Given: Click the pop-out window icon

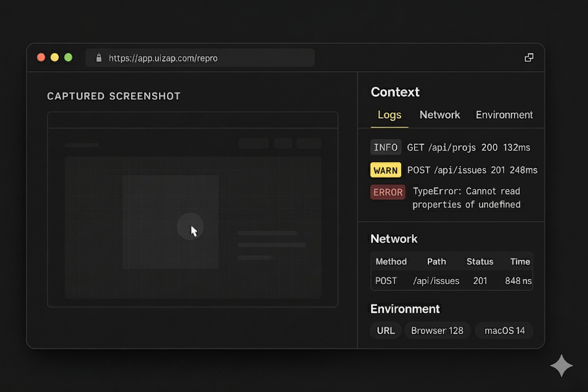Looking at the screenshot, I should click(x=528, y=57).
